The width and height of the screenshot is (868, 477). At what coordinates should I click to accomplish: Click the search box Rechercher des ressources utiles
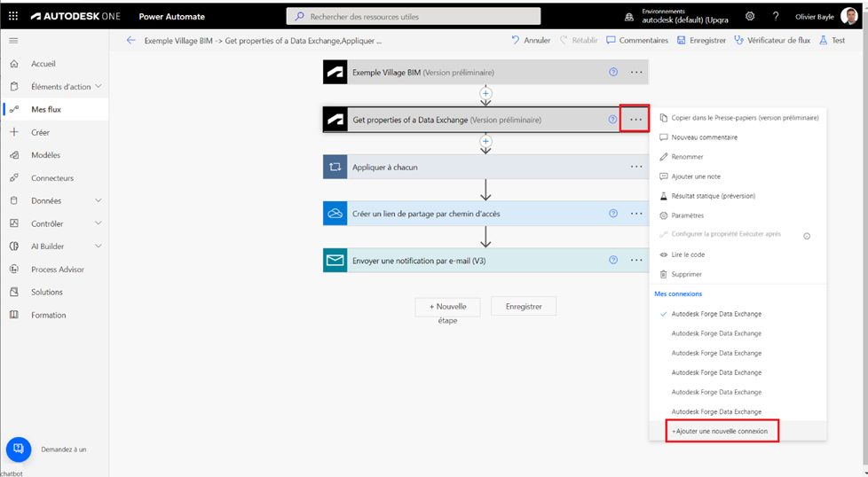pos(414,17)
